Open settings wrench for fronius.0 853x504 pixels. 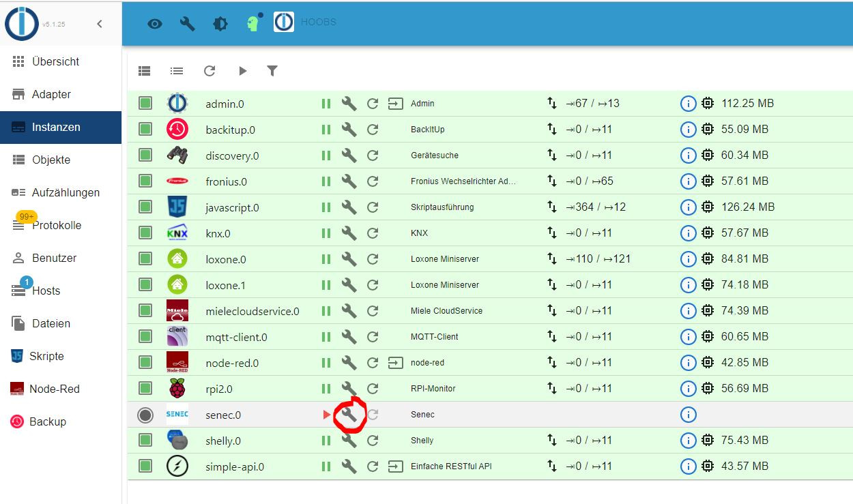(x=349, y=181)
